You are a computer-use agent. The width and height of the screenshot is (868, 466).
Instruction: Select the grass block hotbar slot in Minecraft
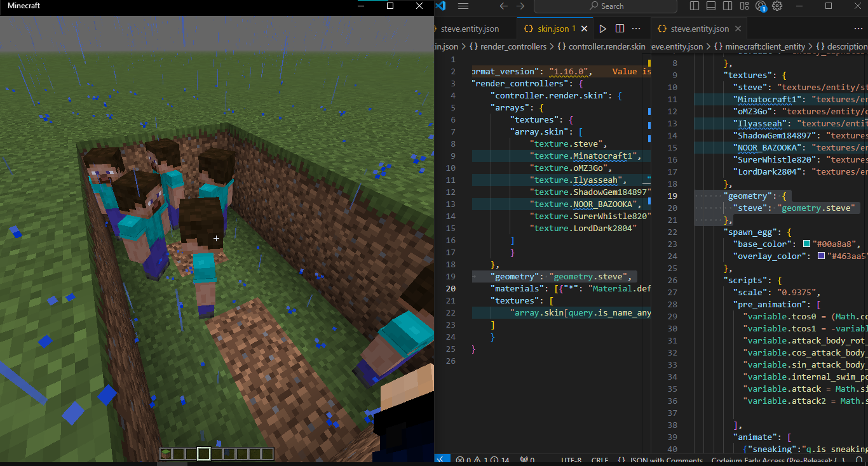(x=166, y=453)
